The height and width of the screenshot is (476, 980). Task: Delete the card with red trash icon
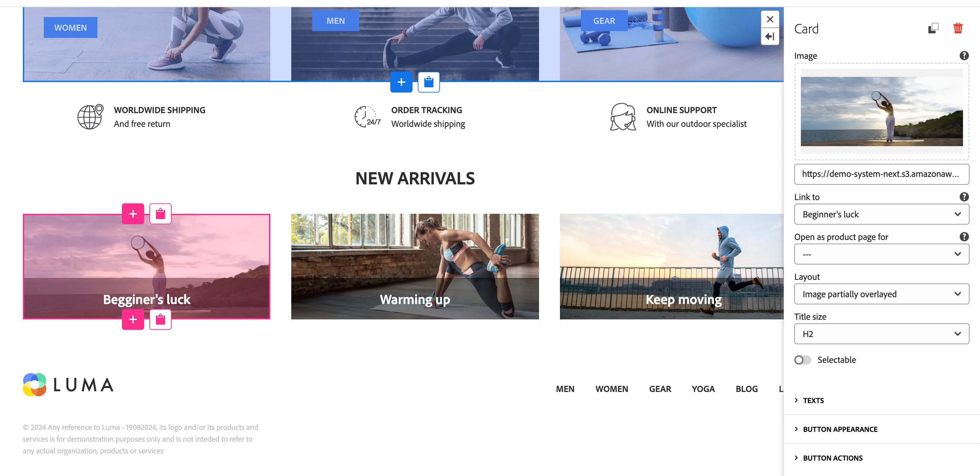click(x=957, y=28)
